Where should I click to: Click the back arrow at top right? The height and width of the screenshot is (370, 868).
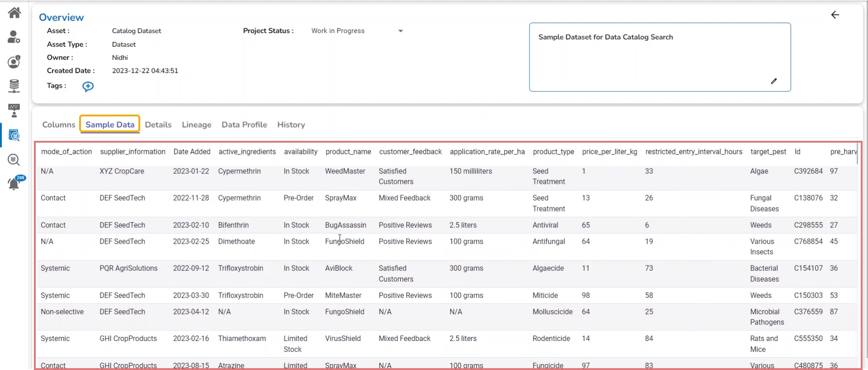[x=835, y=15]
